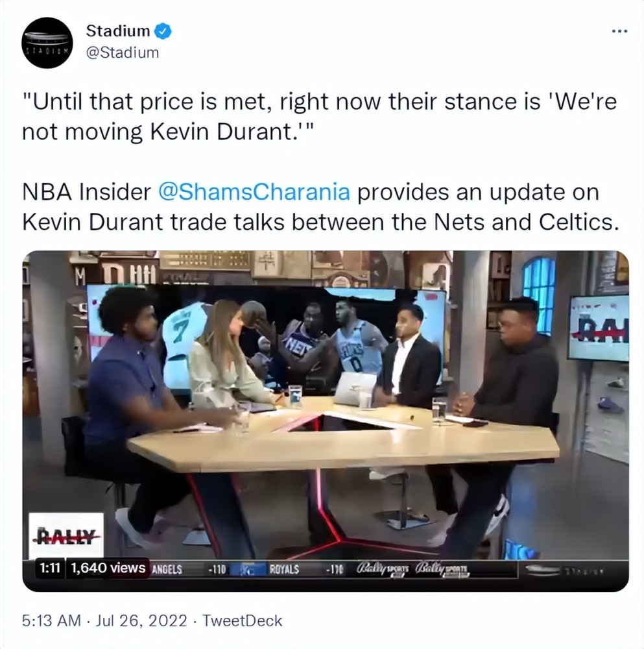This screenshot has width=644, height=649.
Task: Open the @ShamsCharania mention link
Action: pos(254,192)
